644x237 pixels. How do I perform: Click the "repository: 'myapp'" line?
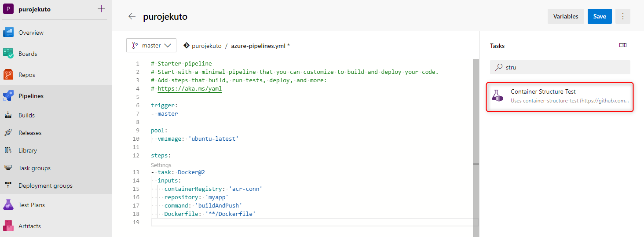point(196,197)
